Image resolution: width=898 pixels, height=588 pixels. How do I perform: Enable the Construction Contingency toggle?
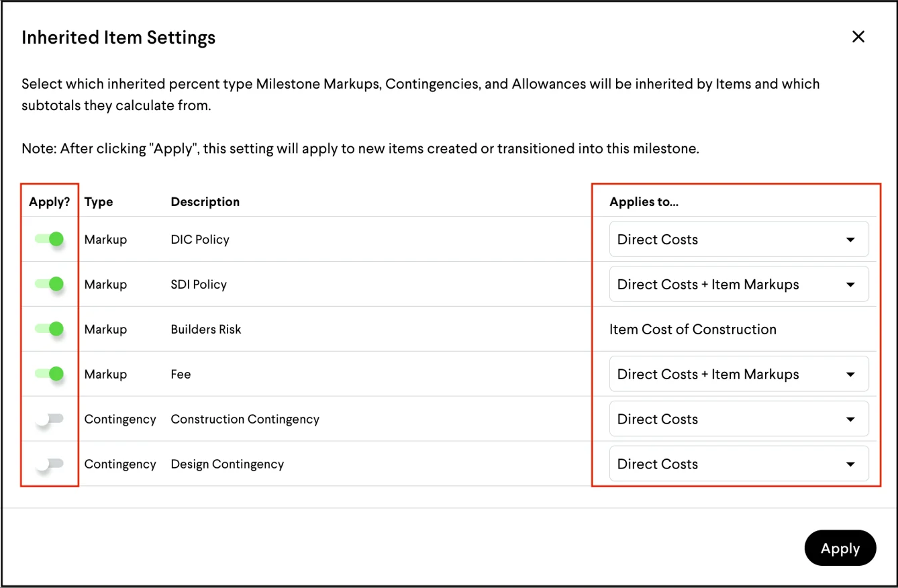point(49,419)
